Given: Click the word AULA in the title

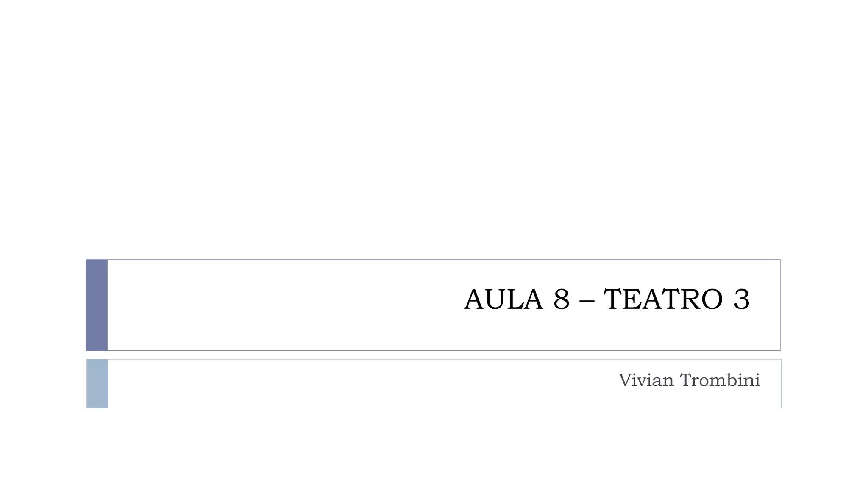Looking at the screenshot, I should click(x=504, y=299).
